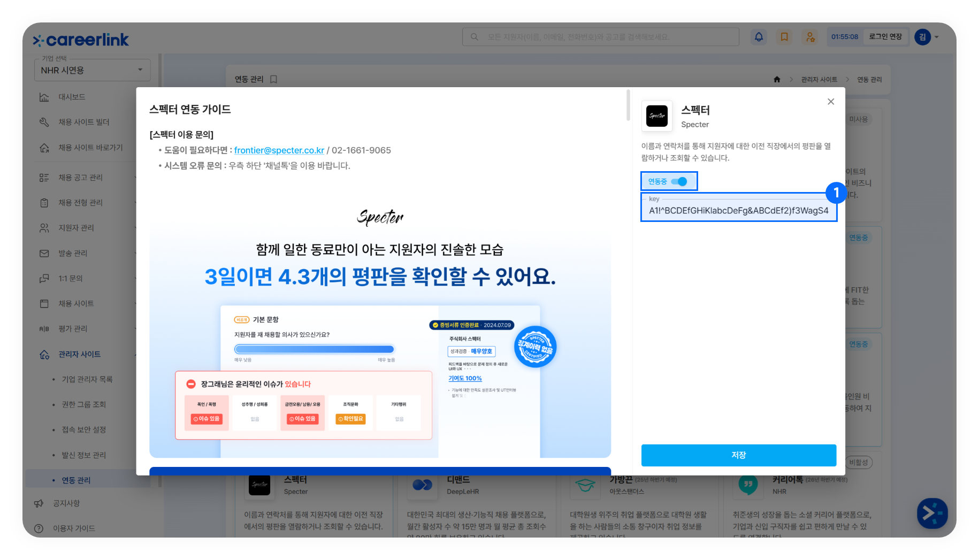Click the 로그인 연장 button
The height and width of the screenshot is (560, 979).
(x=885, y=37)
